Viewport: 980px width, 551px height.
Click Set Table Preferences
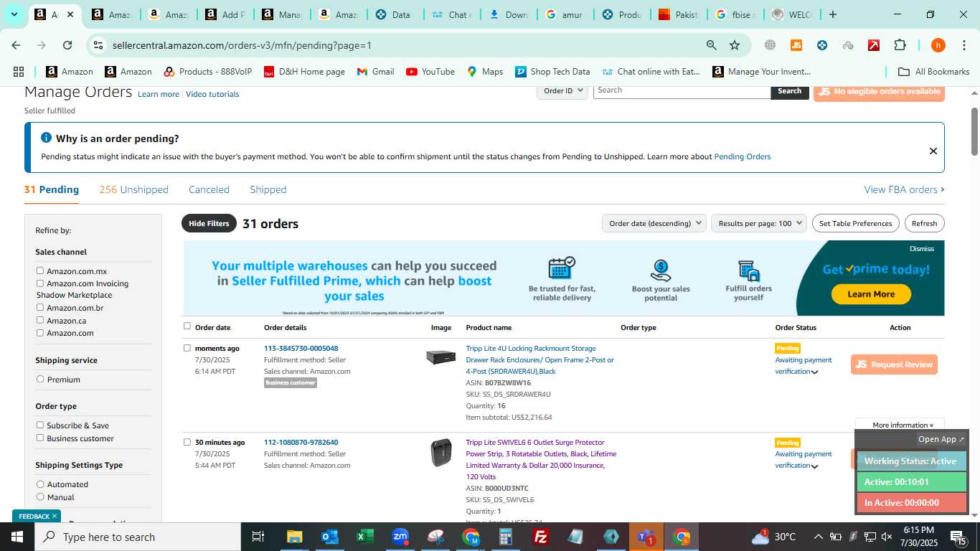coord(855,223)
